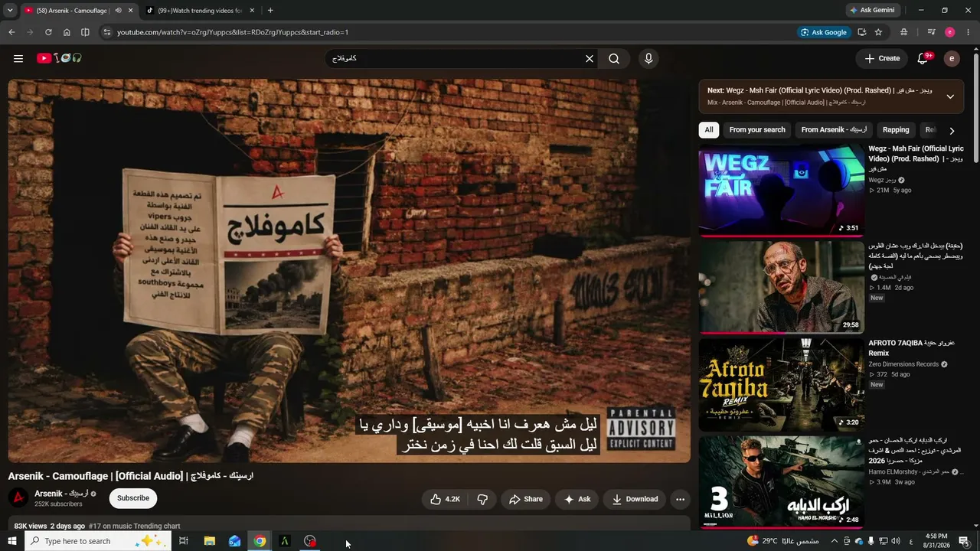Toggle the browser split view icon

[85, 32]
